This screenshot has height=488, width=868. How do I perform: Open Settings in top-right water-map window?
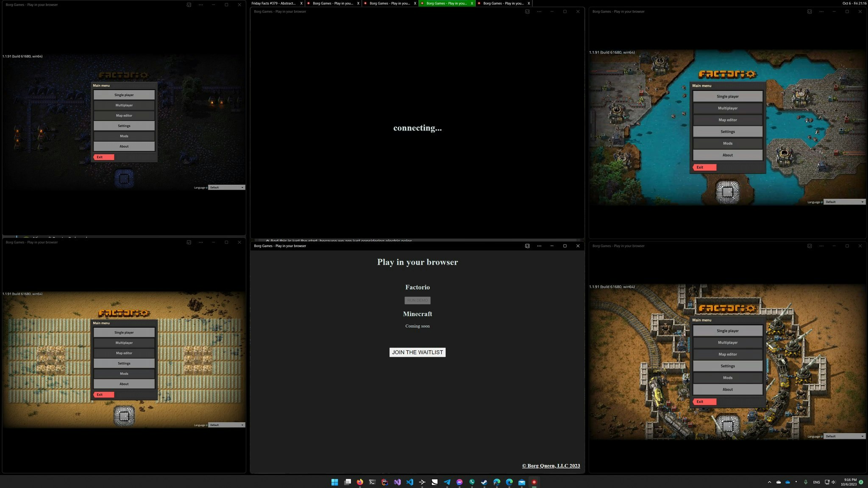point(728,131)
